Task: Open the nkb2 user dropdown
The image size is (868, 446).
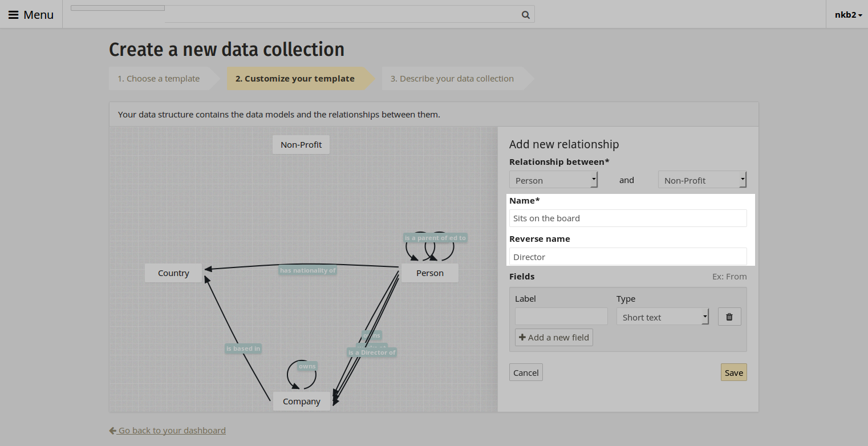Action: 848,15
